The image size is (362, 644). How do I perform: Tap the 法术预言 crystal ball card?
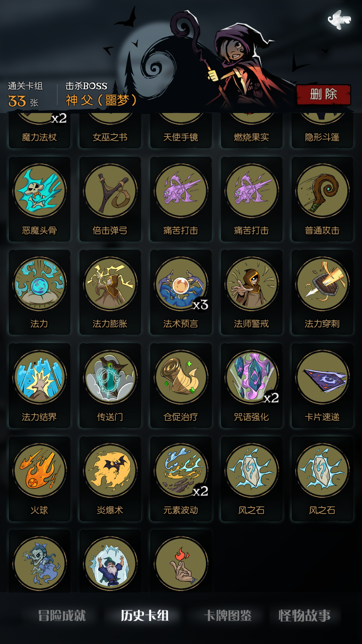pyautogui.click(x=181, y=292)
